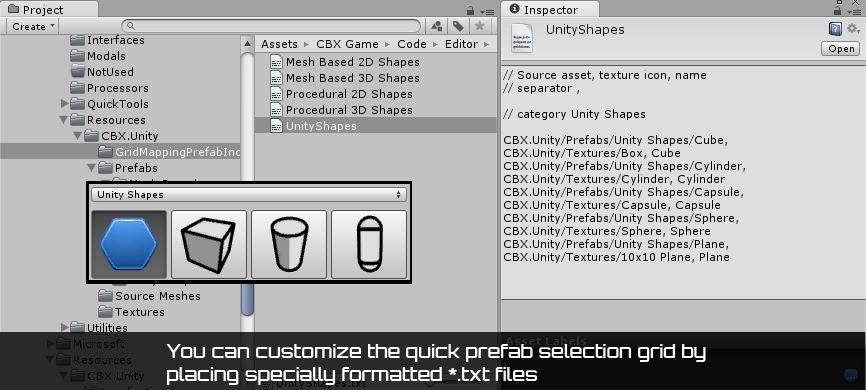Expand the QuickTools folder arrow
This screenshot has width=866, height=390.
pyautogui.click(x=65, y=104)
